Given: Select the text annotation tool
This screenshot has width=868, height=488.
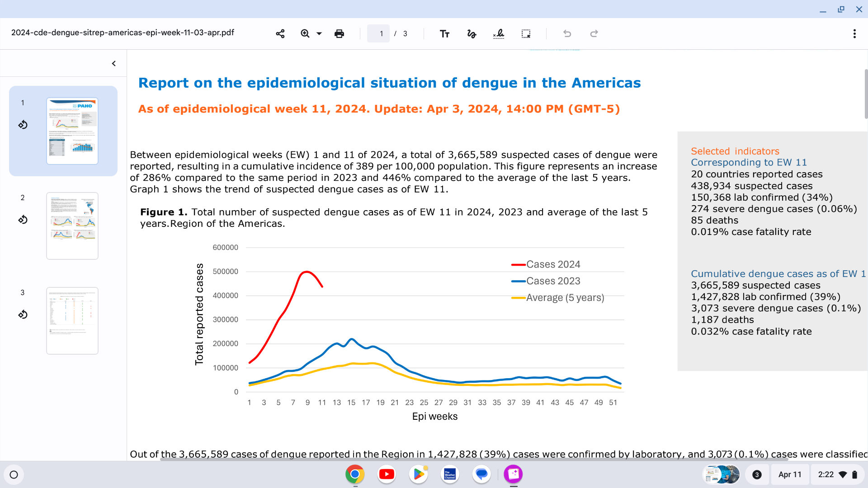Looking at the screenshot, I should click(444, 34).
